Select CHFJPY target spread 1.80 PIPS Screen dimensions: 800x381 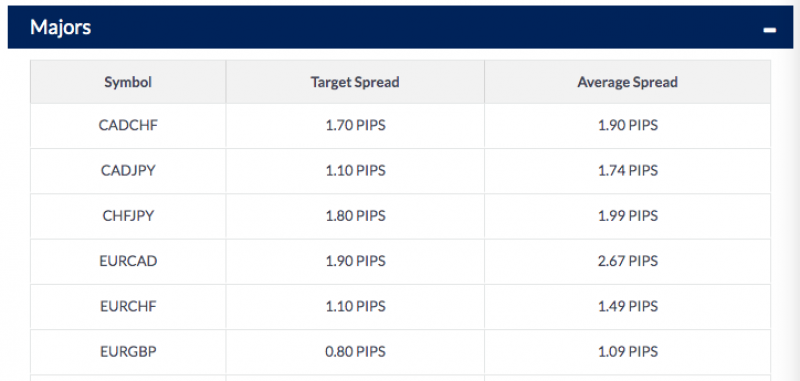coord(356,216)
